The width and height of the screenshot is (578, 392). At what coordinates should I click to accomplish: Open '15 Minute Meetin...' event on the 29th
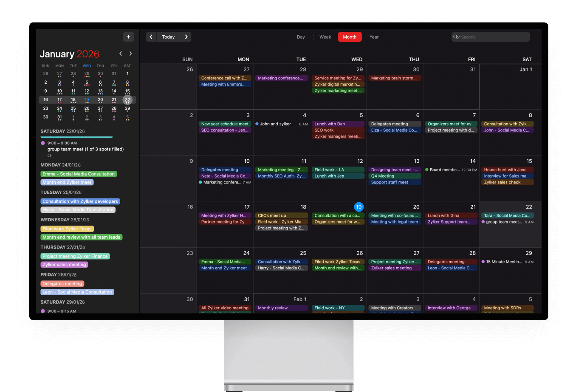point(508,262)
